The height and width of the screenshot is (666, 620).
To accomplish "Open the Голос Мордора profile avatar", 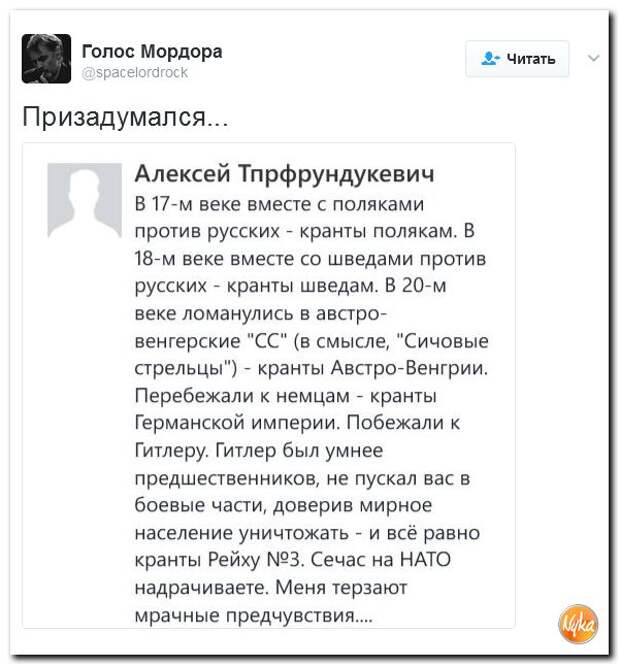I will click(x=46, y=58).
